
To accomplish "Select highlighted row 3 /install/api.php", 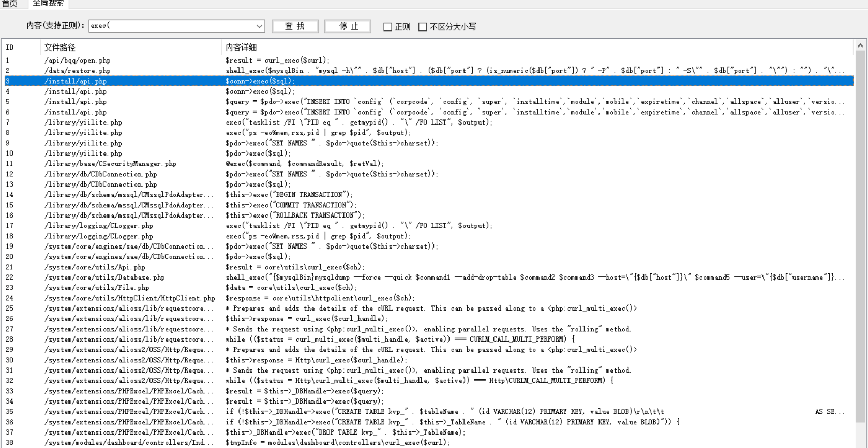I will [x=429, y=81].
